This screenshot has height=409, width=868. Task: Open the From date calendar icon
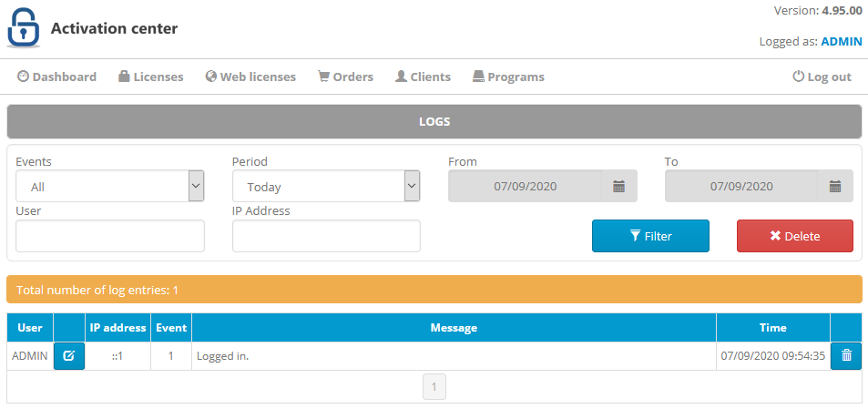618,187
